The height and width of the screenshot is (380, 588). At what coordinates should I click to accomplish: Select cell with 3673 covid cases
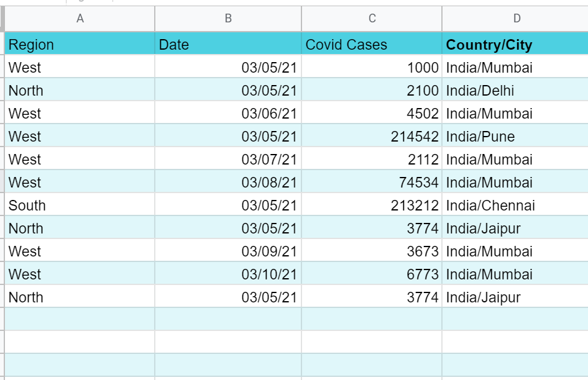(x=372, y=251)
